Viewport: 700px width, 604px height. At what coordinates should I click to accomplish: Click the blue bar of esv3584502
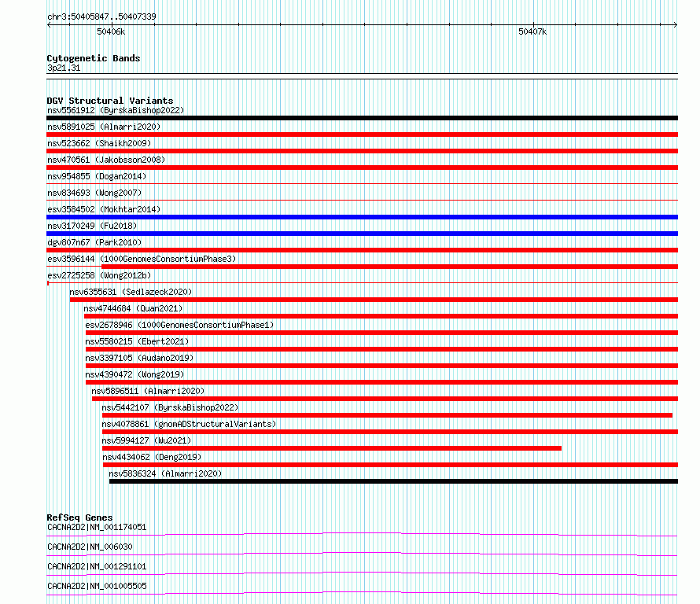(362, 217)
